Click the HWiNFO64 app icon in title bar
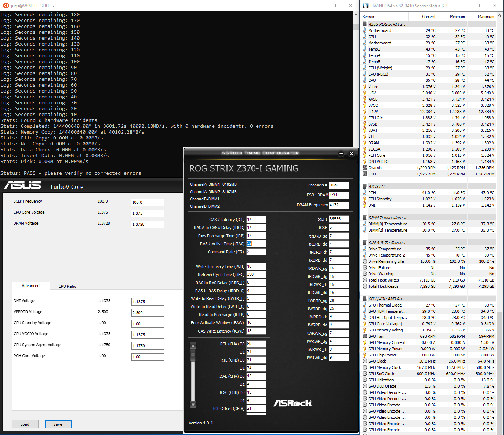The width and height of the screenshot is (504, 435). pos(366,6)
